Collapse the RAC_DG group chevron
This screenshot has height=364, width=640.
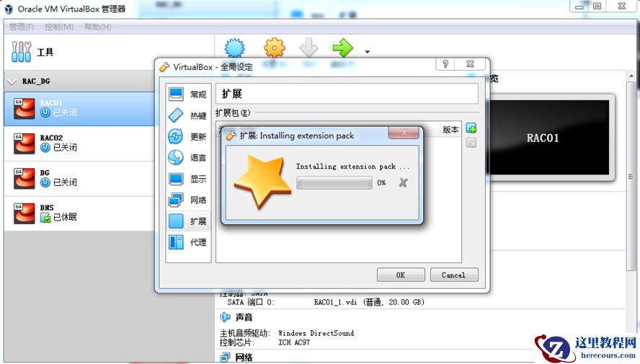tap(12, 81)
